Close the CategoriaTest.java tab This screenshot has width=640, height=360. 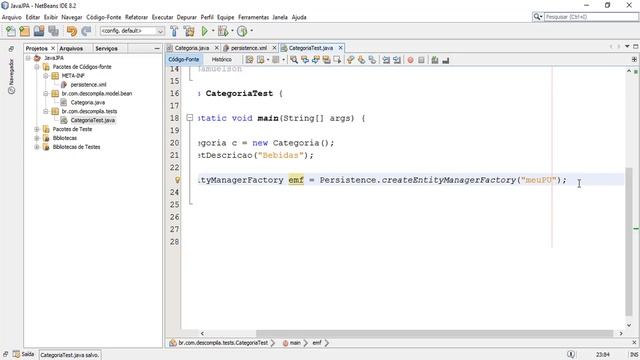point(340,48)
